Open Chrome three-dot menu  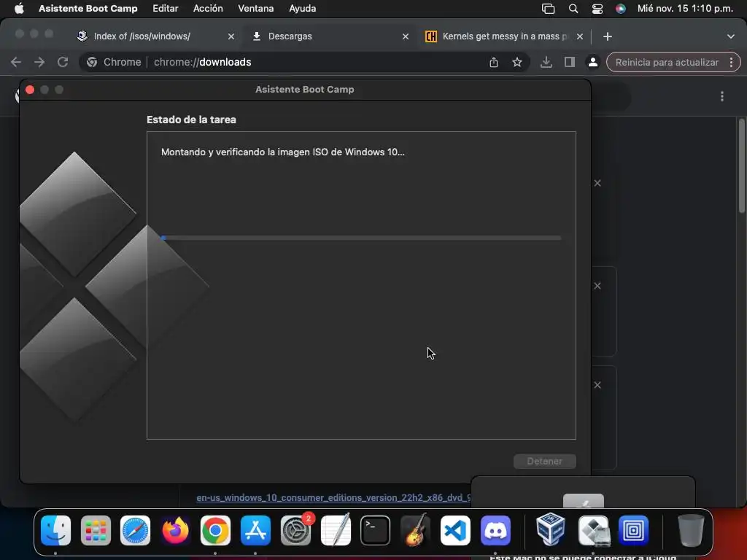pyautogui.click(x=731, y=63)
